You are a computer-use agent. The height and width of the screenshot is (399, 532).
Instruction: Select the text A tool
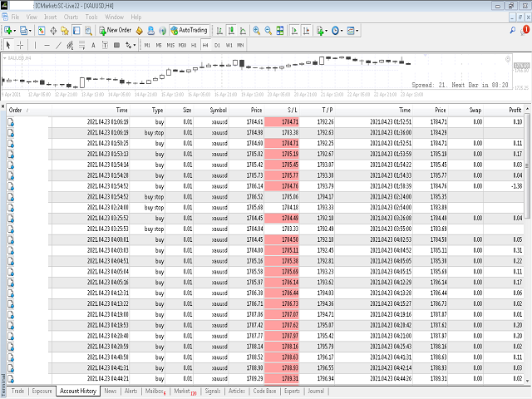[93, 45]
